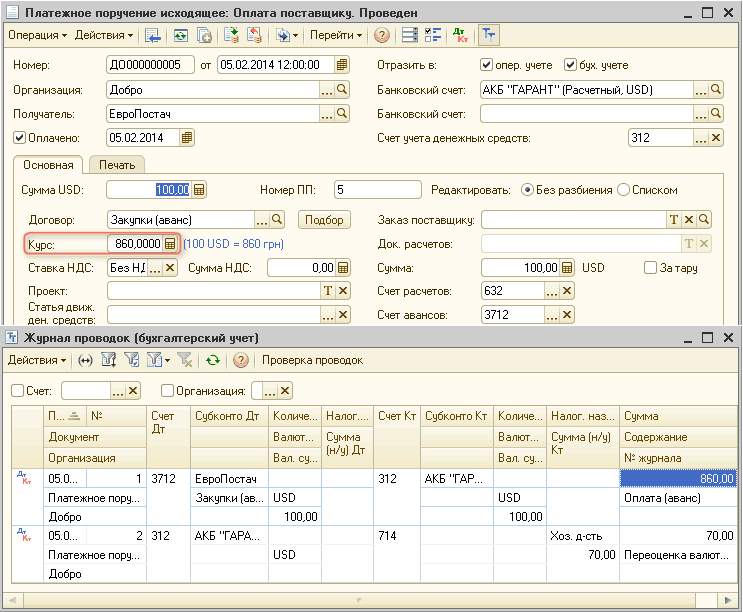Switch to the Печать tab
The image size is (743, 612).
coord(117,165)
